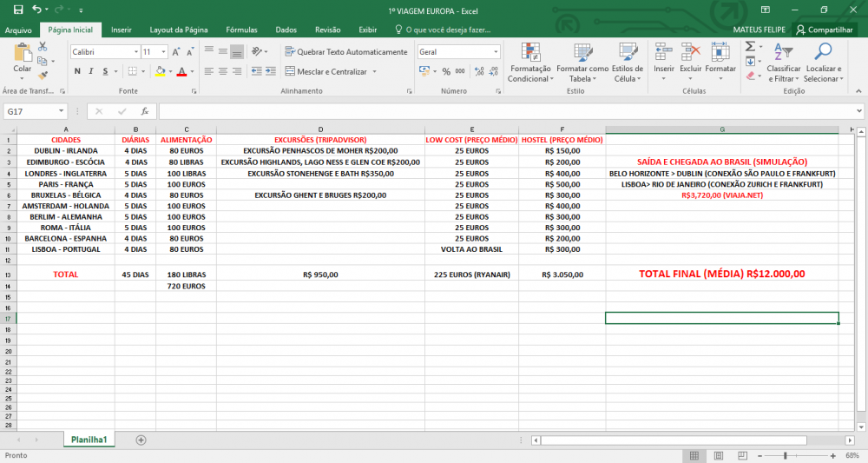Select the Format Painter brush icon
The image size is (868, 463).
click(42, 76)
